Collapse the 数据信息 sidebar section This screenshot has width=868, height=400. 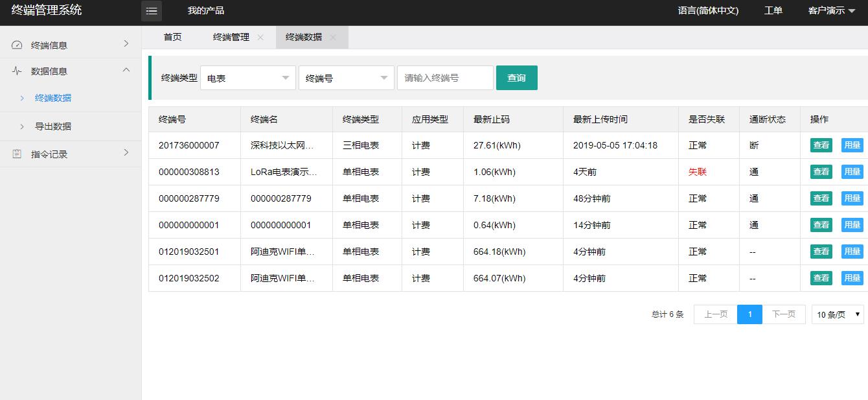tap(126, 70)
